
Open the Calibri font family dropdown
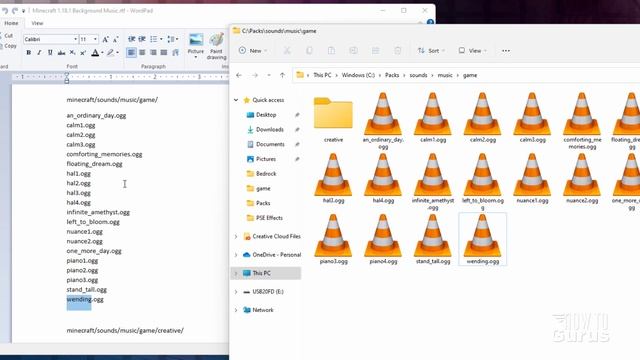click(x=76, y=39)
